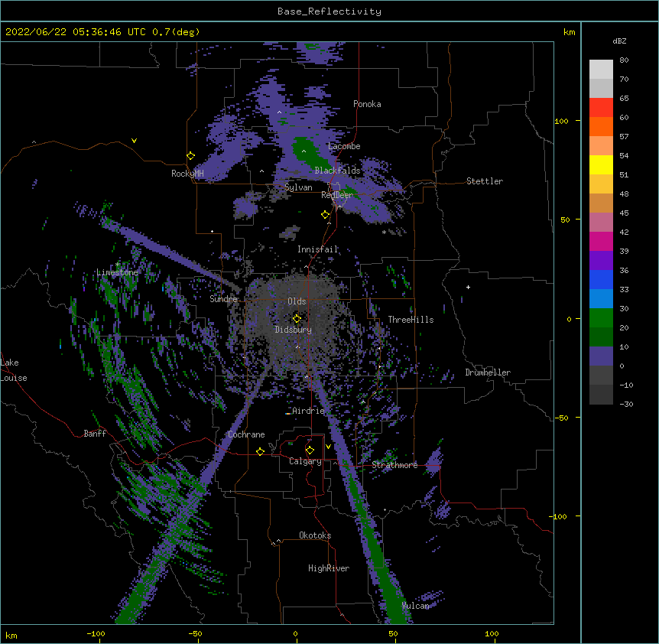Click the 100 tick label on vertical axis
659x644 pixels.
[561, 121]
